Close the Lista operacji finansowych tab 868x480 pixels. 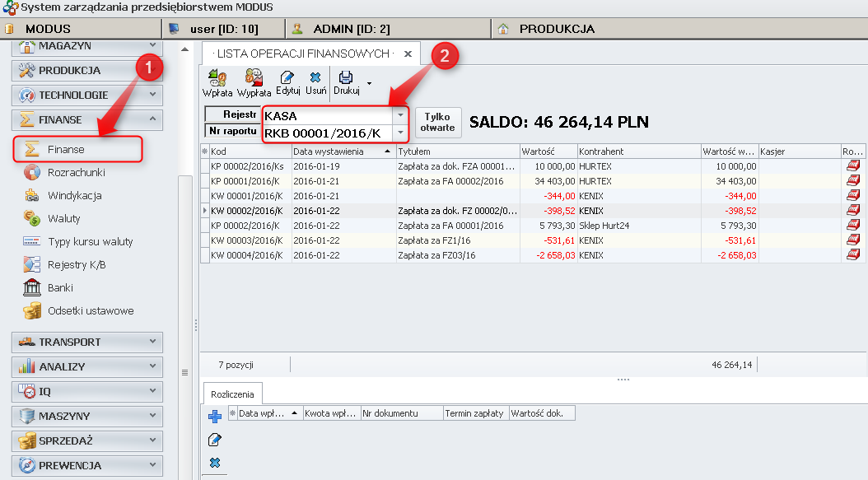408,54
